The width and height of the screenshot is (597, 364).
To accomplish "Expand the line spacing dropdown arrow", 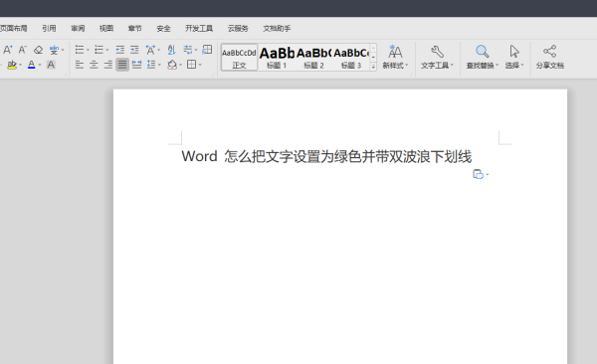I will point(159,65).
